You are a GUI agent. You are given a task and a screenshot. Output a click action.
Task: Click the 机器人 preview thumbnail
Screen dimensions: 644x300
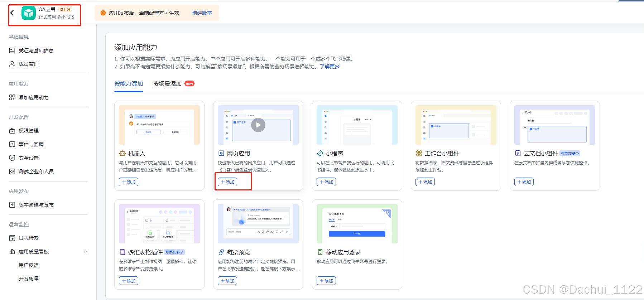click(x=159, y=125)
